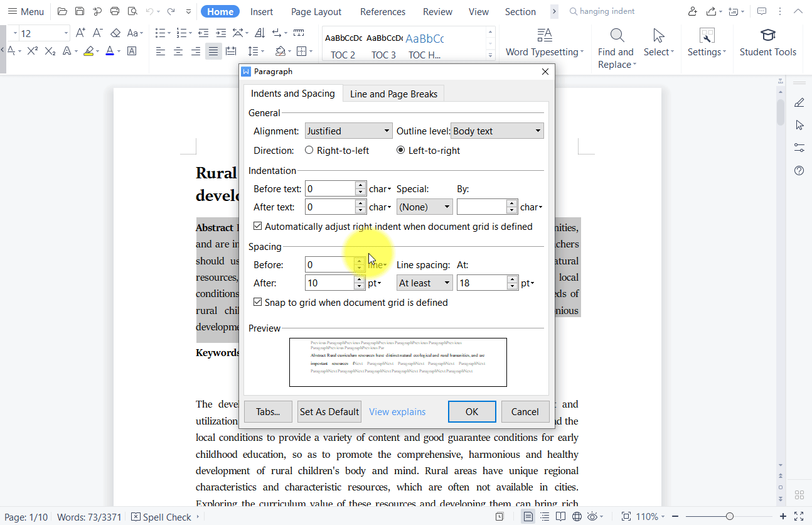Image resolution: width=812 pixels, height=525 pixels.
Task: Click the After spacing field showing 10
Action: (x=330, y=283)
